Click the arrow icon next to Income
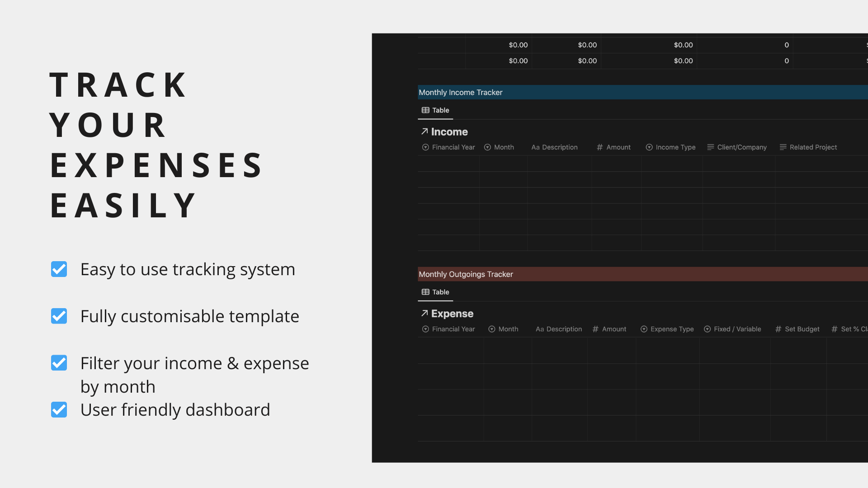This screenshot has width=868, height=488. click(x=424, y=131)
